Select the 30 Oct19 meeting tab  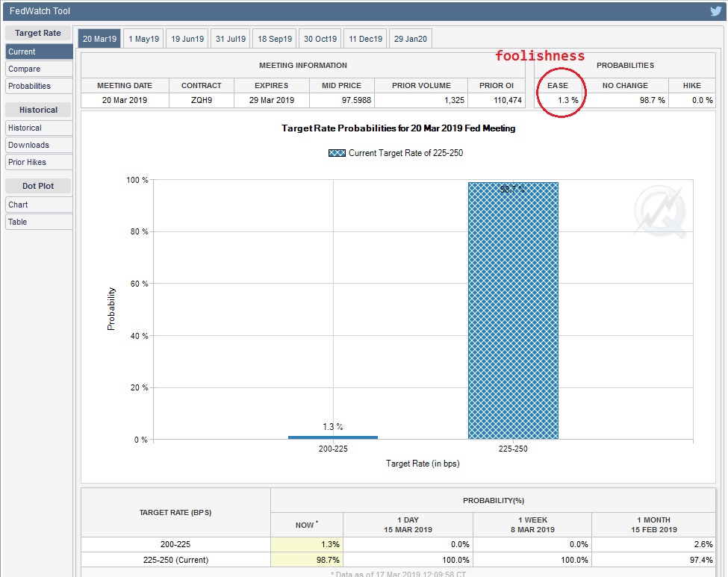(320, 39)
